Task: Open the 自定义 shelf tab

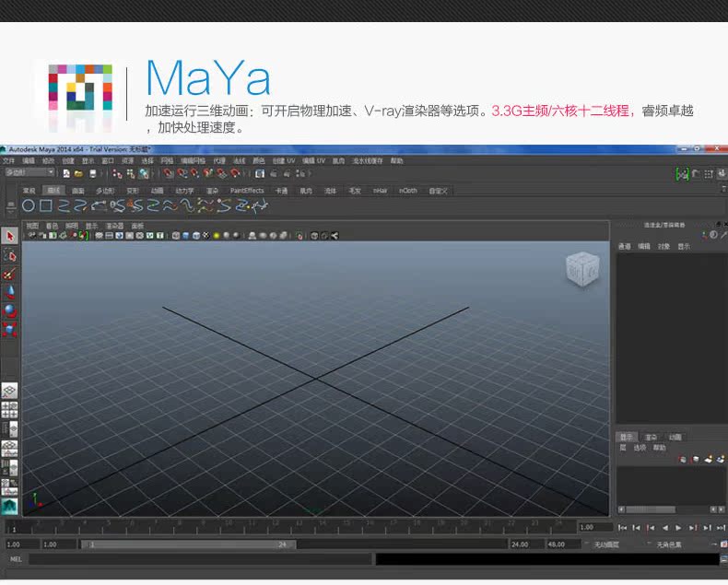Action: [x=438, y=191]
